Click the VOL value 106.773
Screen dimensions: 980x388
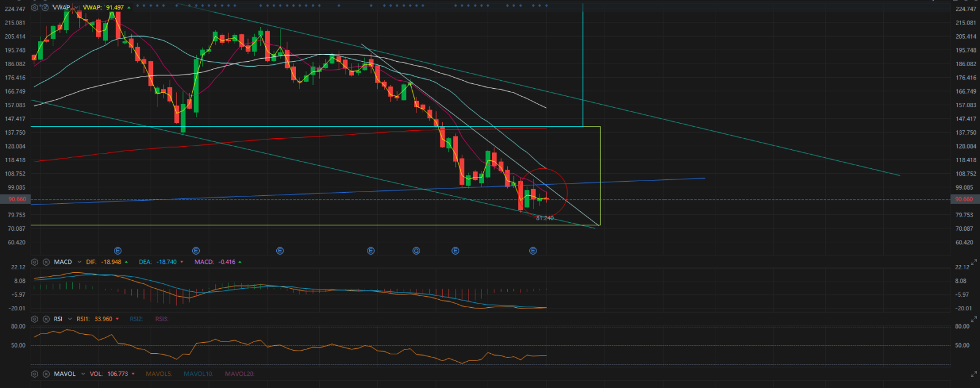point(118,373)
